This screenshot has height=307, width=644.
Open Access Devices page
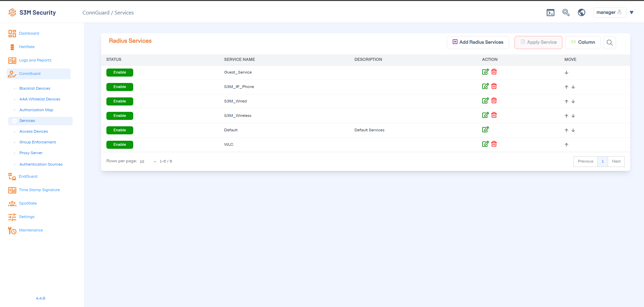tap(34, 131)
